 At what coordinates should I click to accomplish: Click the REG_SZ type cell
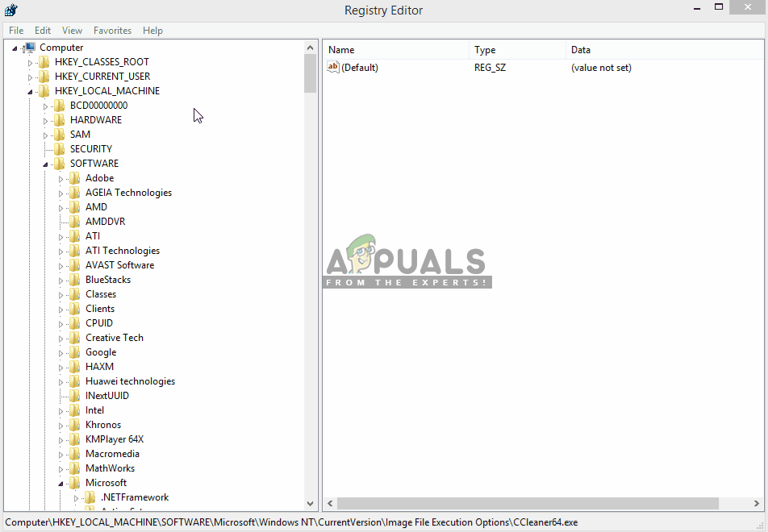click(490, 68)
